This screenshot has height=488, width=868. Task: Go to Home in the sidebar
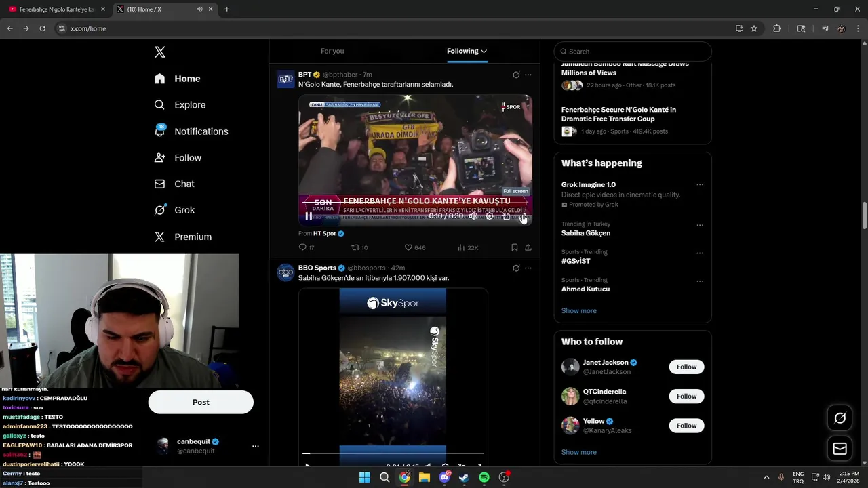coord(178,79)
